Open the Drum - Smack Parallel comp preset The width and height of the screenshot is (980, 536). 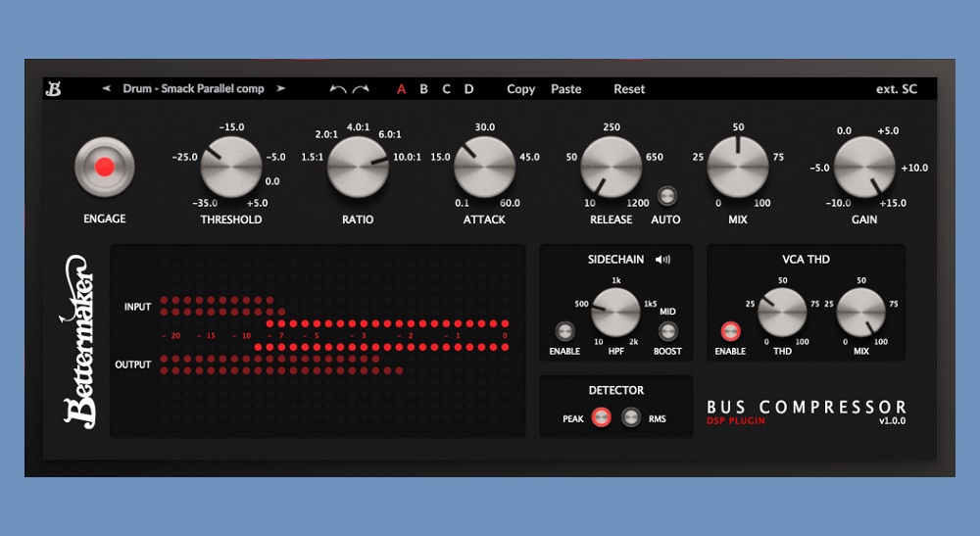pos(194,89)
